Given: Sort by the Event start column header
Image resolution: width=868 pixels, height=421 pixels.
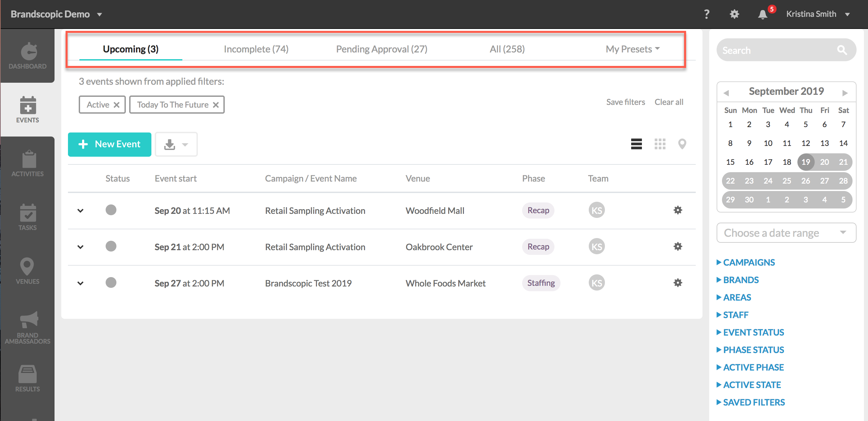Looking at the screenshot, I should [176, 179].
